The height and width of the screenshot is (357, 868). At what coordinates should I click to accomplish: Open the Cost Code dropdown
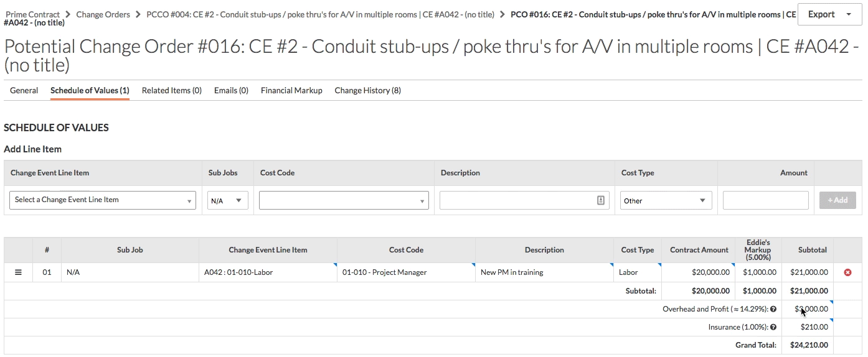tap(344, 200)
